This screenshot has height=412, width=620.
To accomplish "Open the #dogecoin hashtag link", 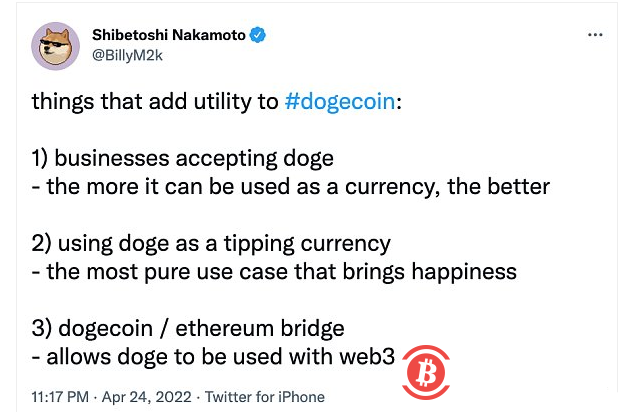I will click(339, 102).
